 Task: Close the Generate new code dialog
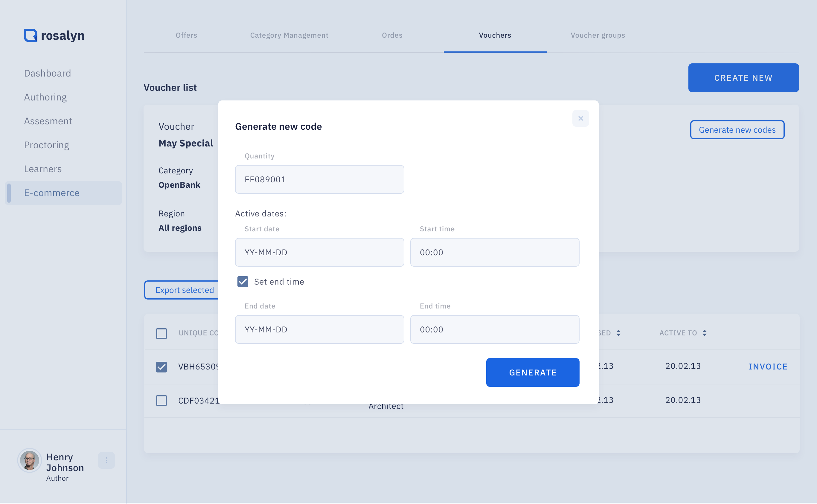[x=580, y=118]
